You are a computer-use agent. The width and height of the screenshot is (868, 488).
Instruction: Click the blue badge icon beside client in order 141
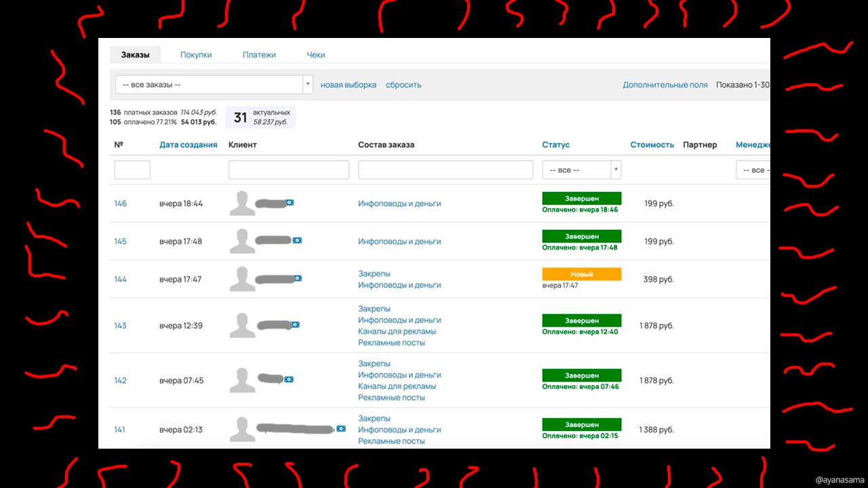(341, 428)
